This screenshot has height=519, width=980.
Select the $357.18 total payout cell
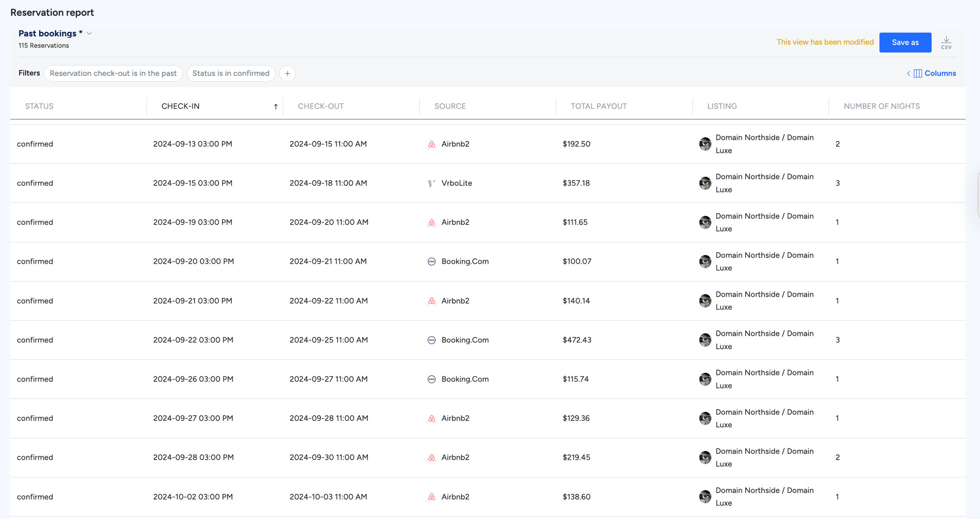[x=576, y=183]
